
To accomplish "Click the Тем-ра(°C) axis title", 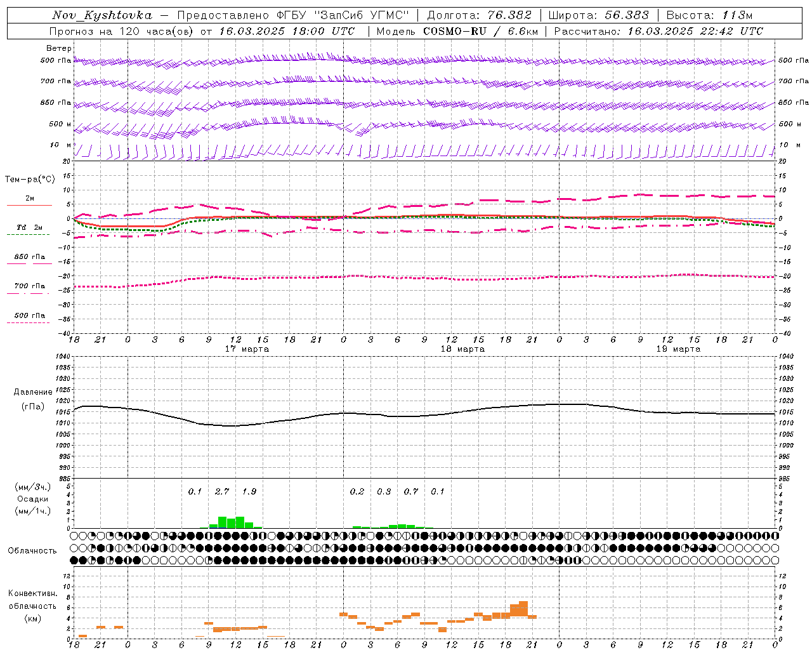I will coord(30,180).
